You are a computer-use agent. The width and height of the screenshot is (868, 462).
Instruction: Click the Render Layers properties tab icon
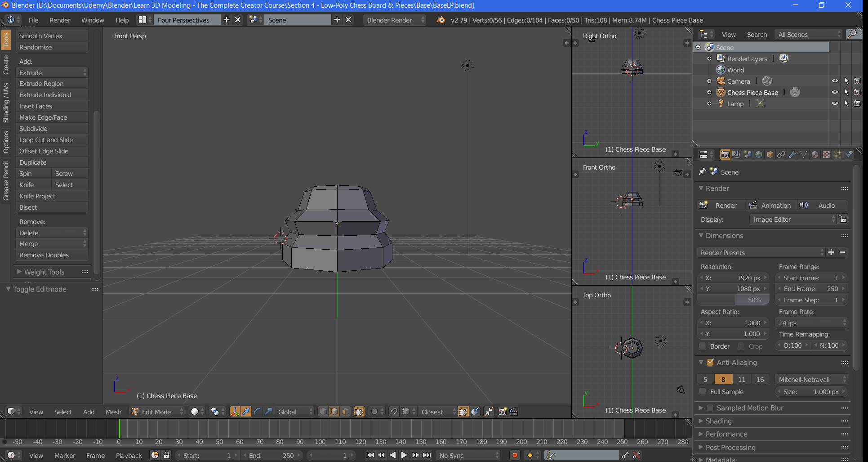tap(736, 155)
